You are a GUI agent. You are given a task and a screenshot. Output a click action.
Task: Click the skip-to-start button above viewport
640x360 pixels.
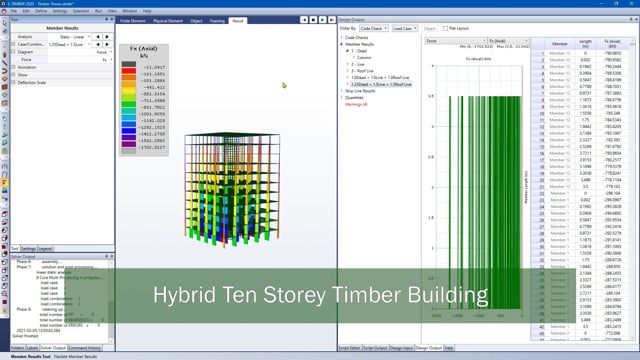coord(304,20)
